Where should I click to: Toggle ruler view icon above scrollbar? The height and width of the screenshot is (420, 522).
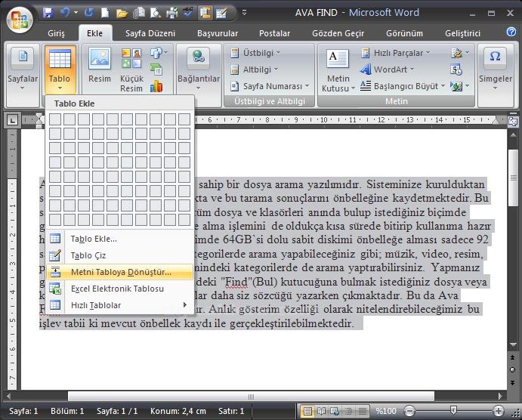(513, 121)
